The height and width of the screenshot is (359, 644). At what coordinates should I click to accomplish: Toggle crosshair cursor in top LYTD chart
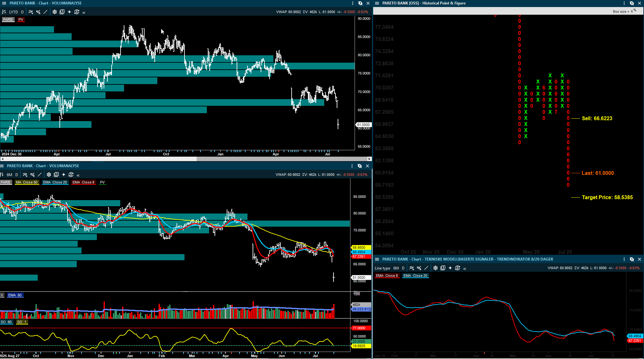[69, 12]
